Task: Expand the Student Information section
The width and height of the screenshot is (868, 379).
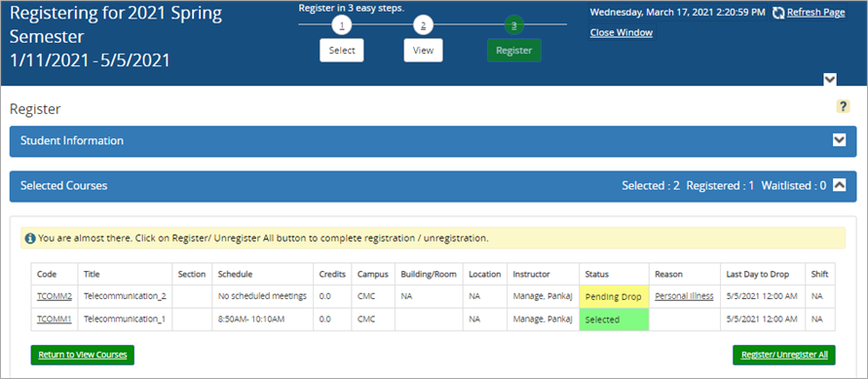Action: coord(840,140)
